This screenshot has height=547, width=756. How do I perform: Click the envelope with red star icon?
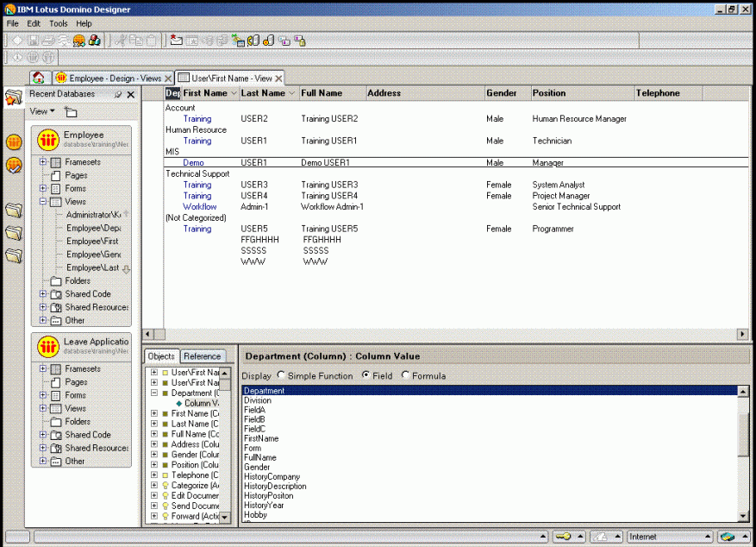click(x=177, y=41)
